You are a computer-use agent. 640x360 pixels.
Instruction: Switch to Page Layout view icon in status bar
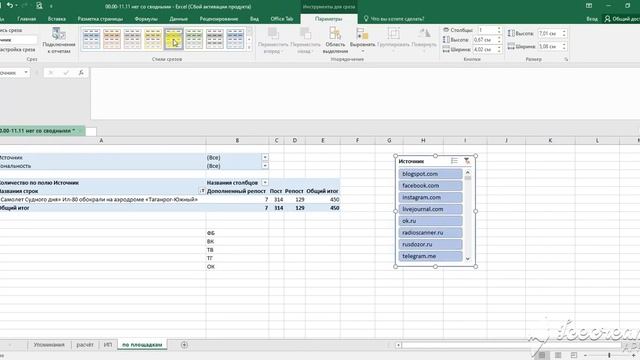558,355
